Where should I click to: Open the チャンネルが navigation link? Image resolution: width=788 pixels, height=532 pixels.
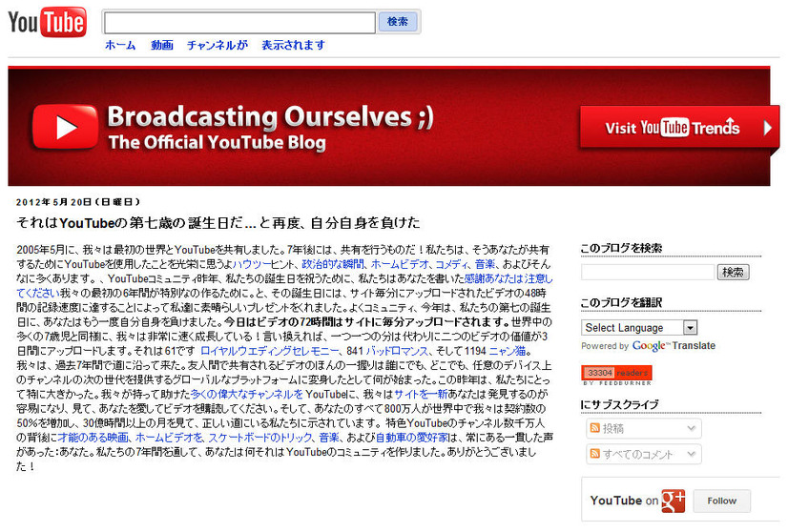[x=218, y=45]
